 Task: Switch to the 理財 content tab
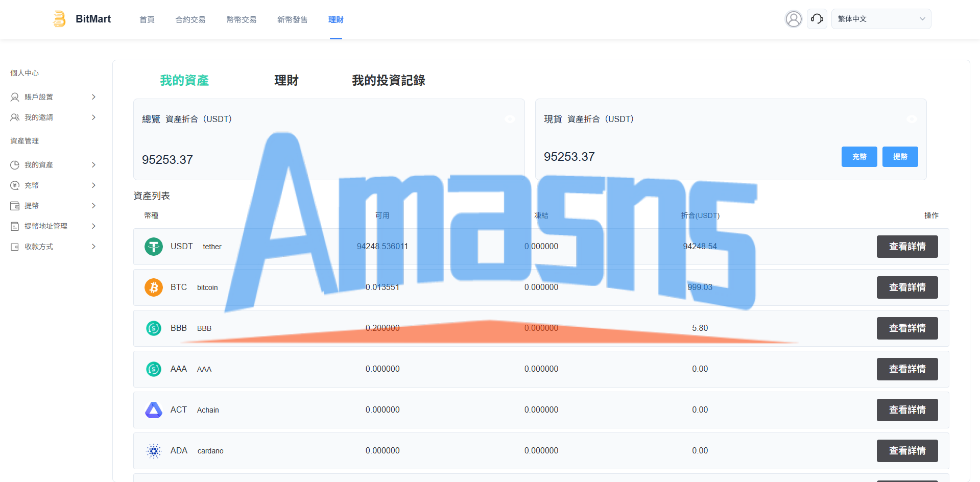coord(286,81)
